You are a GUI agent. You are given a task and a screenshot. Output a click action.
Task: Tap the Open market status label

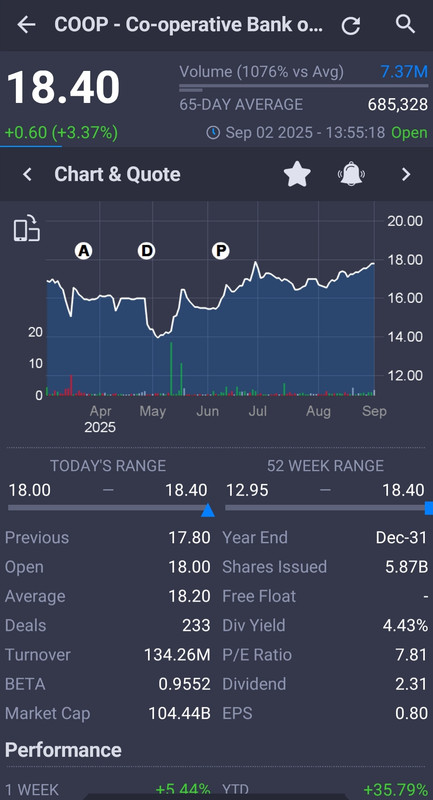coord(410,133)
